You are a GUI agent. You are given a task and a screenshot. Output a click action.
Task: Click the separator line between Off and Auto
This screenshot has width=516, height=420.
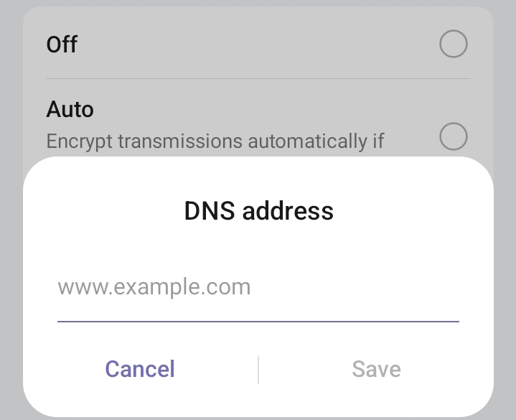point(258,78)
